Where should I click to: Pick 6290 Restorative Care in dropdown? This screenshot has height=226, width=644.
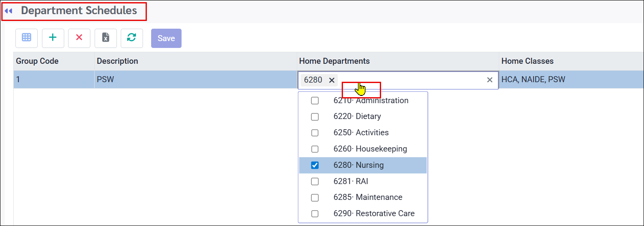374,214
